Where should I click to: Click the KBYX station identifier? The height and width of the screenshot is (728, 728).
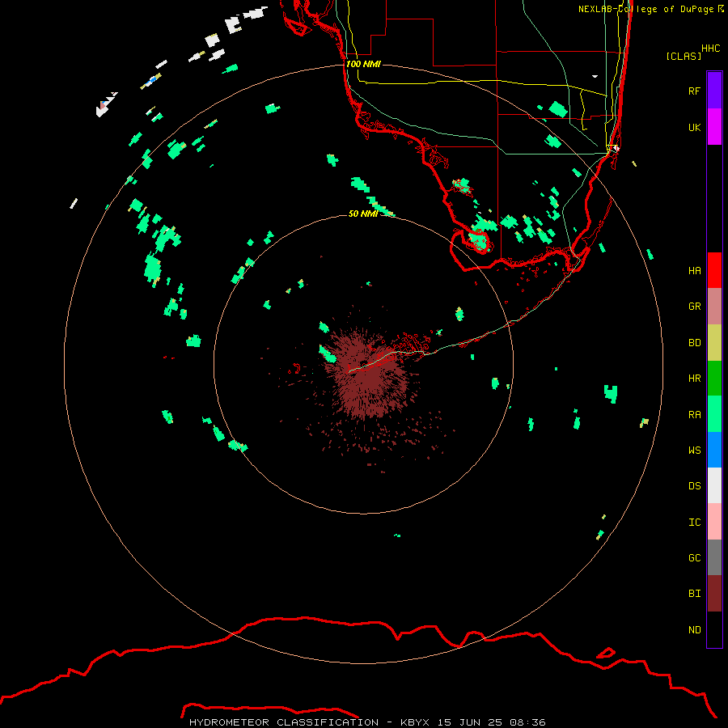pos(415,722)
